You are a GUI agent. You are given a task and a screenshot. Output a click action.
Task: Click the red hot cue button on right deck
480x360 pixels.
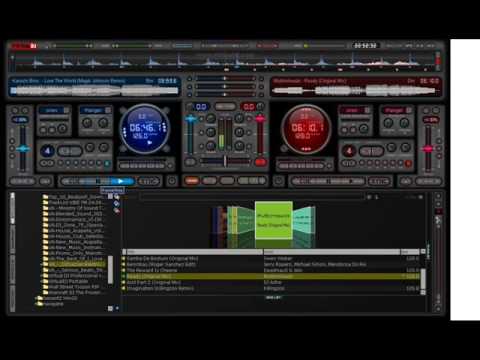pos(408,163)
